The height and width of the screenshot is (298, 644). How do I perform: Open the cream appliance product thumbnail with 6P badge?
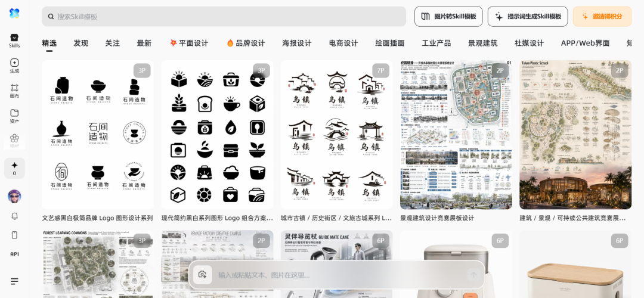pyautogui.click(x=456, y=264)
